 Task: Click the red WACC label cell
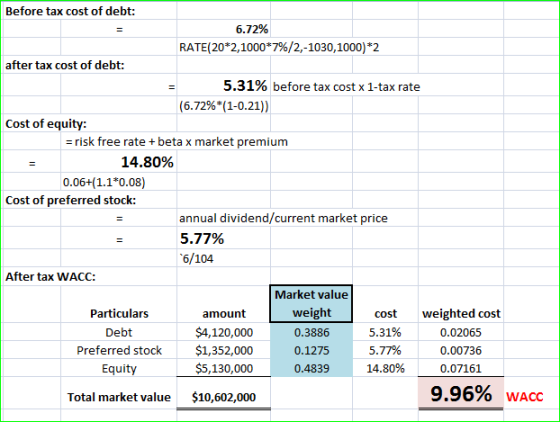coord(525,396)
